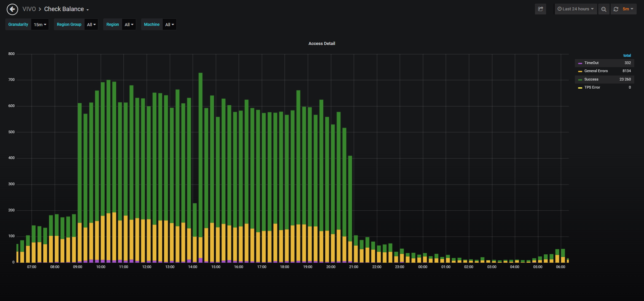Screen dimensions: 644x301
Task: Open the Machine All selector
Action: tap(169, 24)
